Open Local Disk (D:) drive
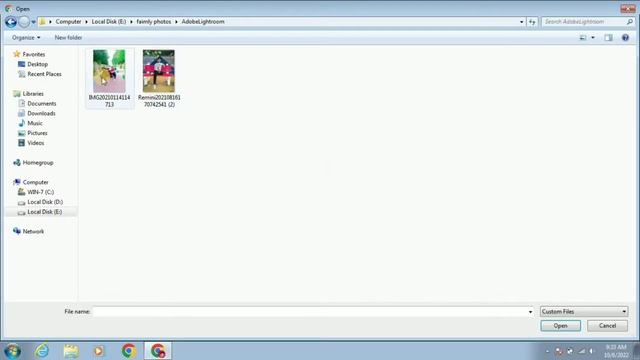640x360 pixels. tap(45, 202)
